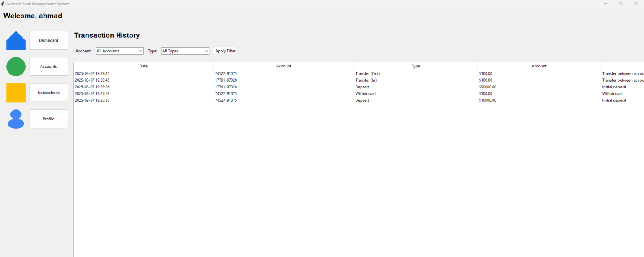Expand the Account combo box arrow
Screen dimensions: 644x257
[140, 51]
